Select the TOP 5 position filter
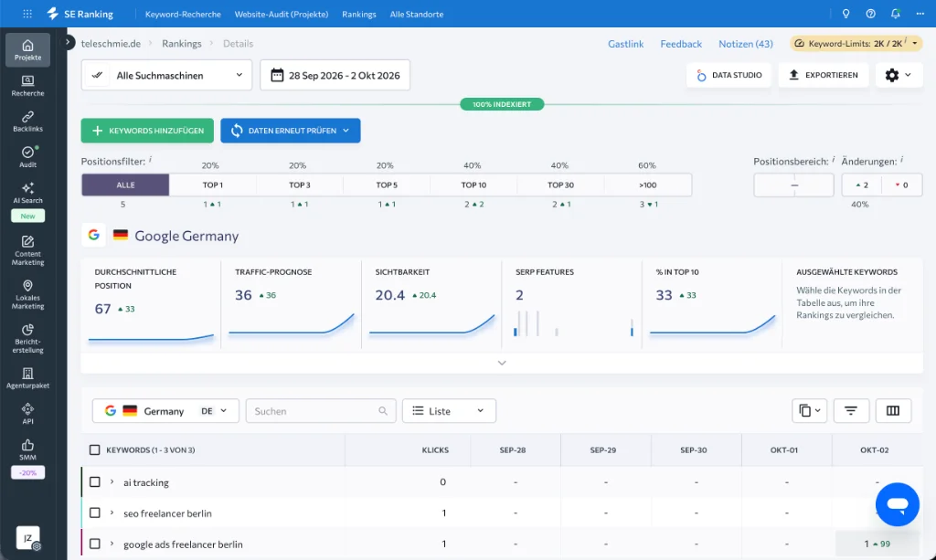The width and height of the screenshot is (936, 560). point(387,185)
